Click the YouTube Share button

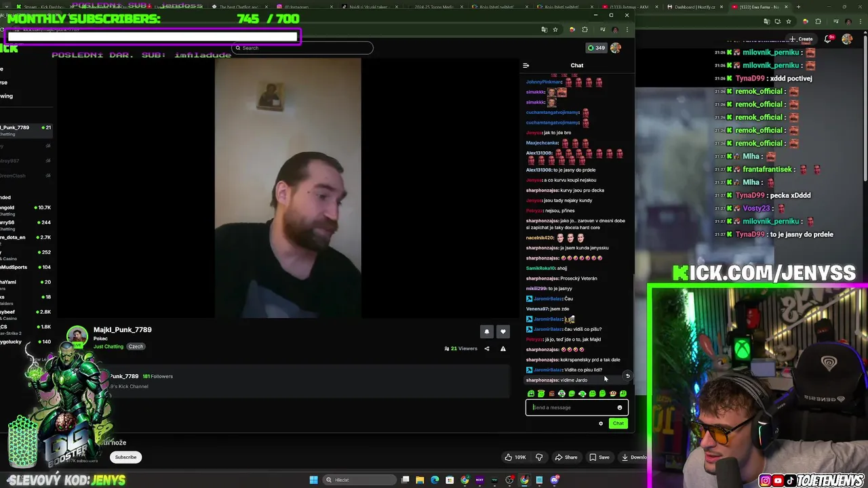tap(566, 457)
